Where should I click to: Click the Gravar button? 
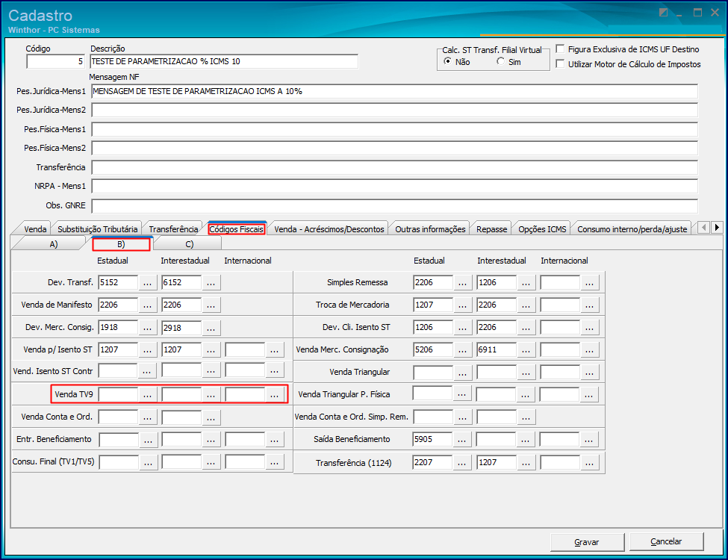point(587,542)
